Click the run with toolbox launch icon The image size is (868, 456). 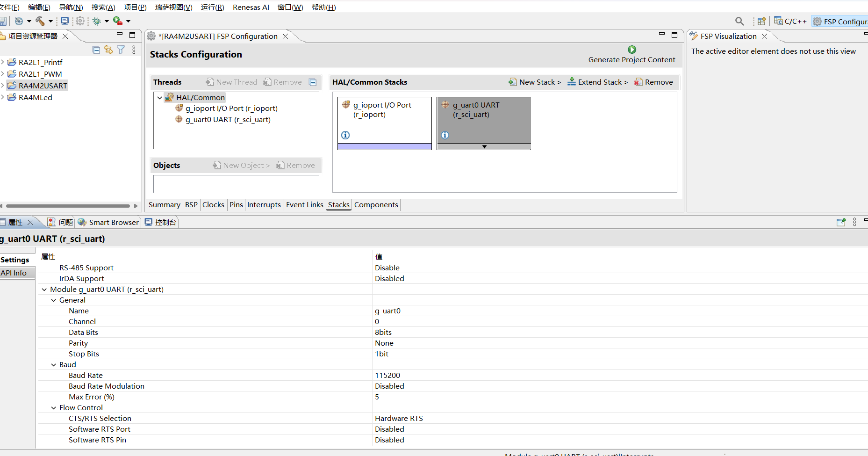(117, 21)
